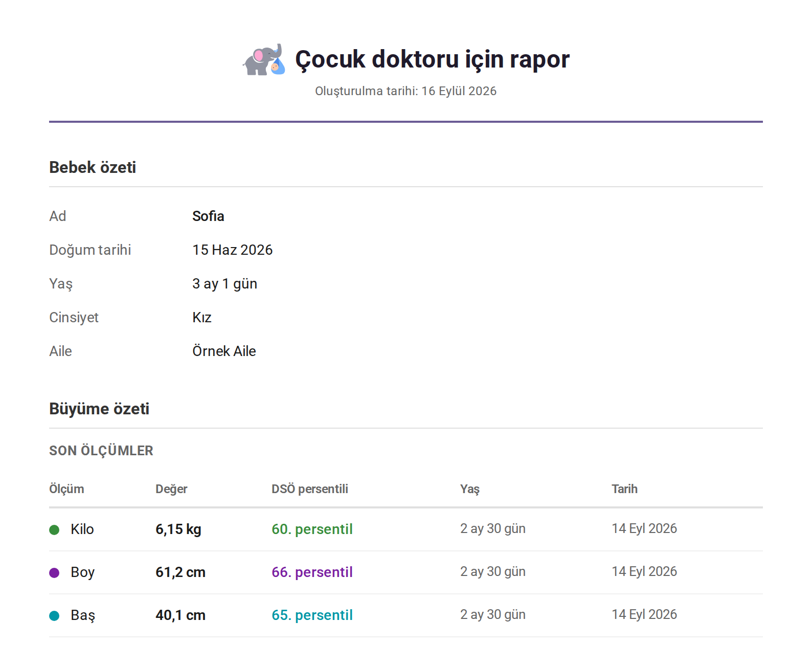Click the baby name 'Sofia'
Viewport: 812px width, 666px height.
(208, 216)
